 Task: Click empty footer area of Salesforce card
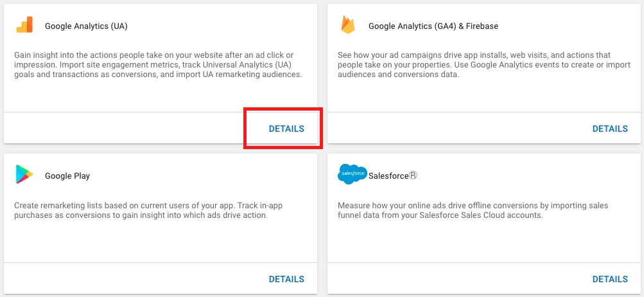pos(449,279)
